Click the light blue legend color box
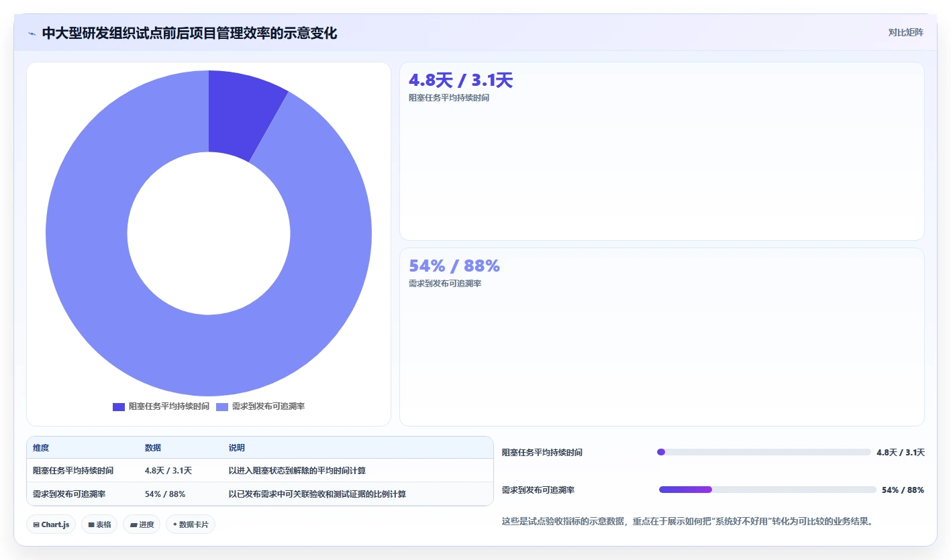The width and height of the screenshot is (951, 560). click(x=222, y=407)
